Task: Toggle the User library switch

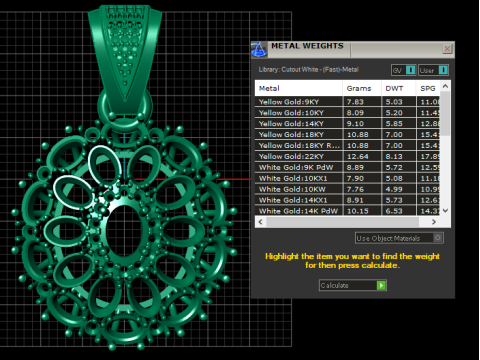Action: [x=433, y=70]
